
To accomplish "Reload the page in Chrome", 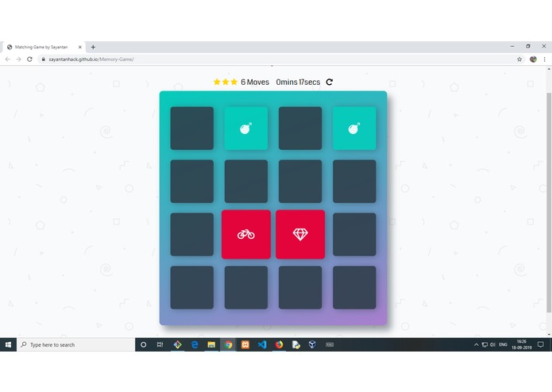I will [29, 59].
